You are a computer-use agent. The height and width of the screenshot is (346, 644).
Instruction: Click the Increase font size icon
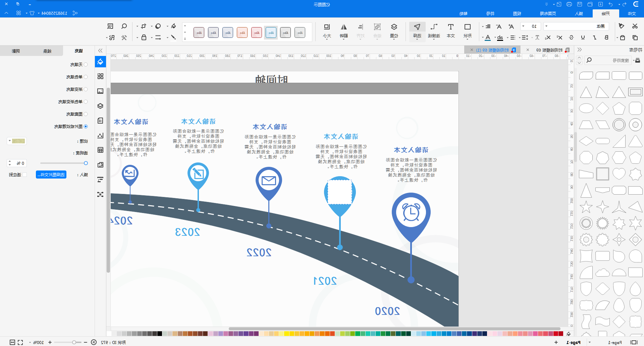coord(511,26)
